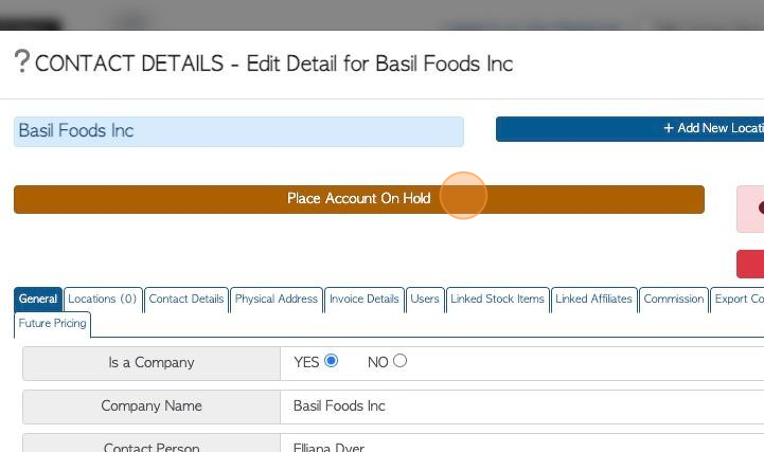Click the red button at right edge
Screen dimensions: 764x452
click(x=750, y=264)
